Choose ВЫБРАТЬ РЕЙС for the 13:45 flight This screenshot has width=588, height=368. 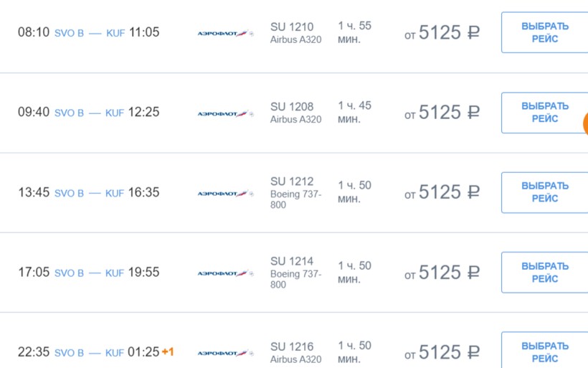click(544, 192)
